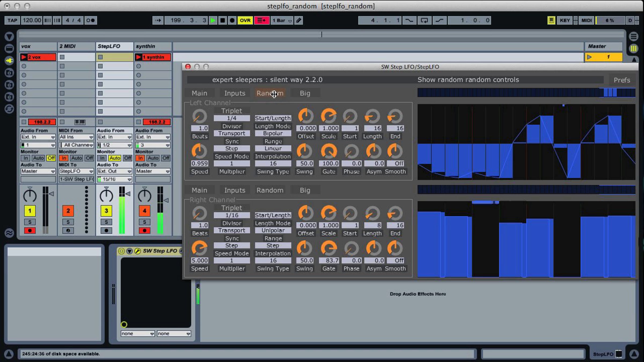Viewport: 644px width, 362px height.
Task: Open vox track Audio From dropdown
Action: click(x=38, y=137)
